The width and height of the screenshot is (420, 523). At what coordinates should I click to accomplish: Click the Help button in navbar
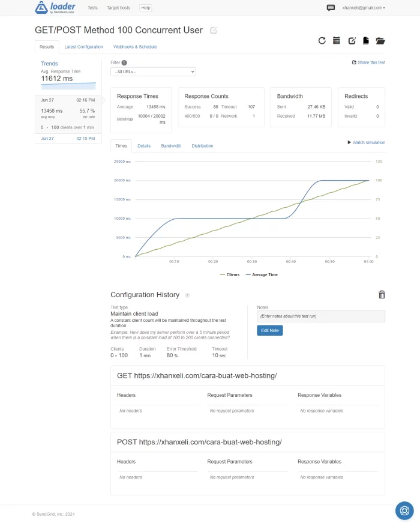pos(146,8)
